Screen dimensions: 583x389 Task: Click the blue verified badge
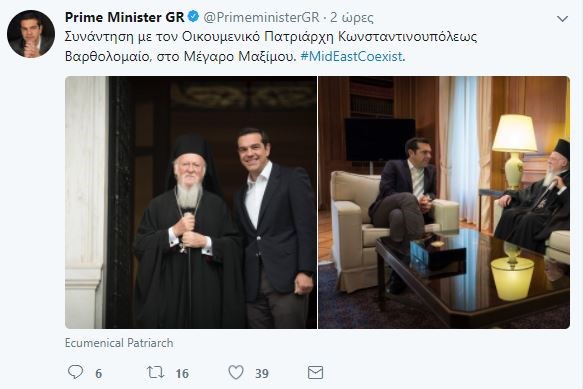(193, 16)
